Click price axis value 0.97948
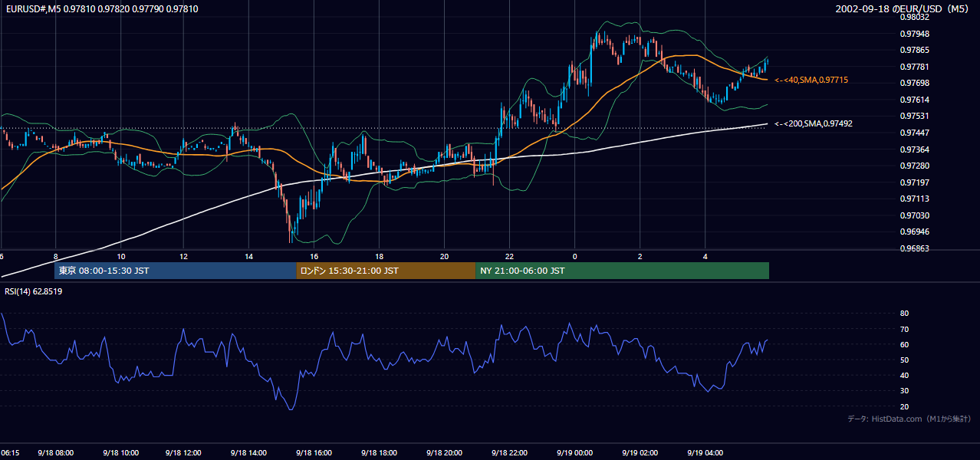Image resolution: width=980 pixels, height=460 pixels. tap(915, 34)
